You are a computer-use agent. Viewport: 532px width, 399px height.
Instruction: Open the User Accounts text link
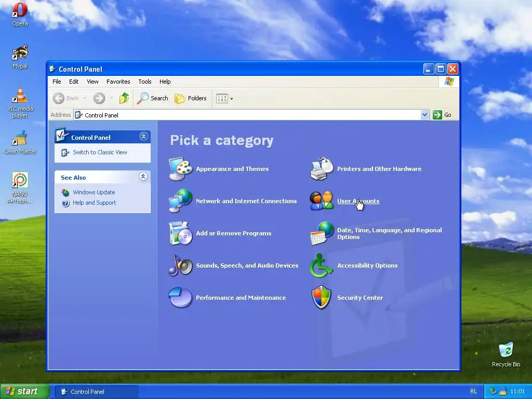[358, 201]
